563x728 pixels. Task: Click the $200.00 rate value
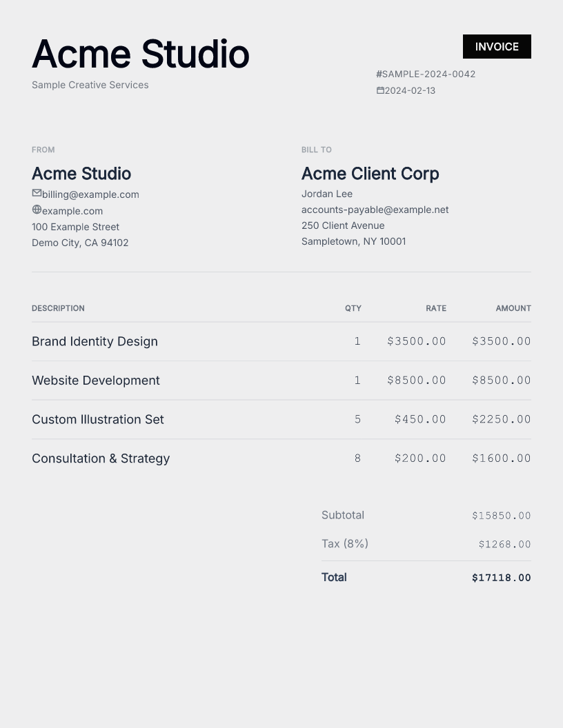coord(420,458)
